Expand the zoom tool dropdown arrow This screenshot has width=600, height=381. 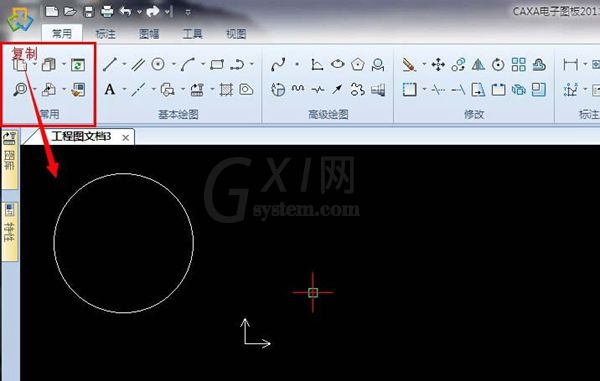point(34,90)
